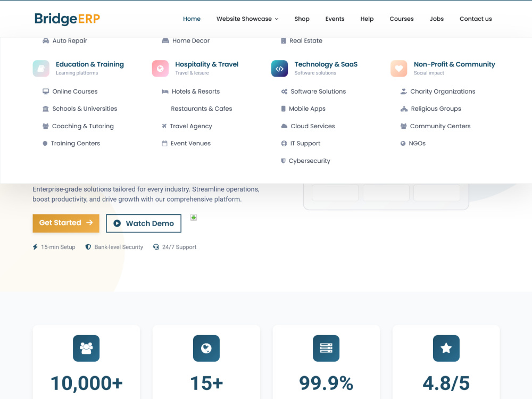Image resolution: width=532 pixels, height=399 pixels.
Task: Click the BridgeERP logo
Action: [x=67, y=19]
